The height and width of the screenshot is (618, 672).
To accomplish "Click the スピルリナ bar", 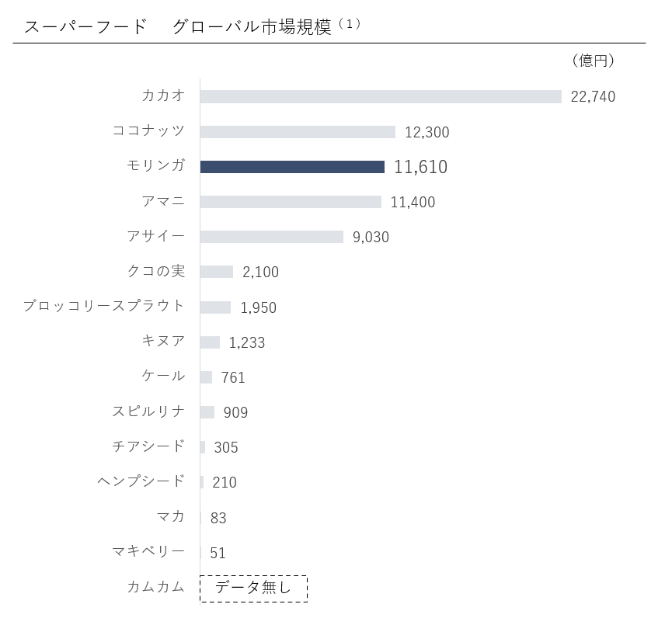I will 207,412.
